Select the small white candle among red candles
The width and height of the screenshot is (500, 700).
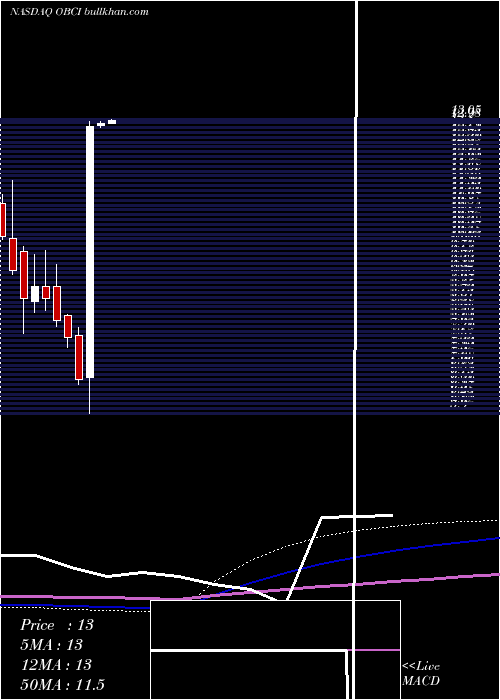35,294
